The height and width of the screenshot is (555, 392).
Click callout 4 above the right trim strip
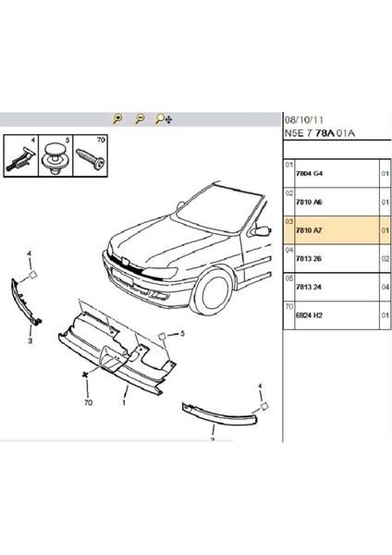tap(260, 386)
